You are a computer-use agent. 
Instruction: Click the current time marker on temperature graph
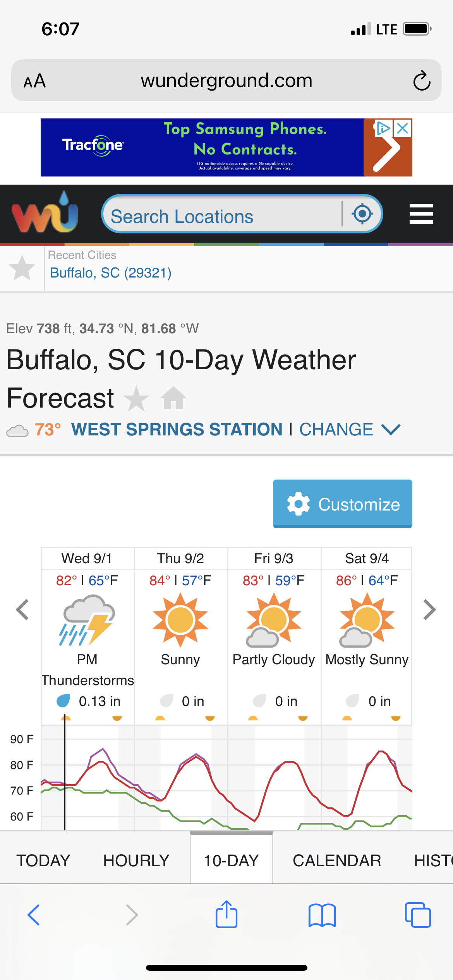[65, 772]
